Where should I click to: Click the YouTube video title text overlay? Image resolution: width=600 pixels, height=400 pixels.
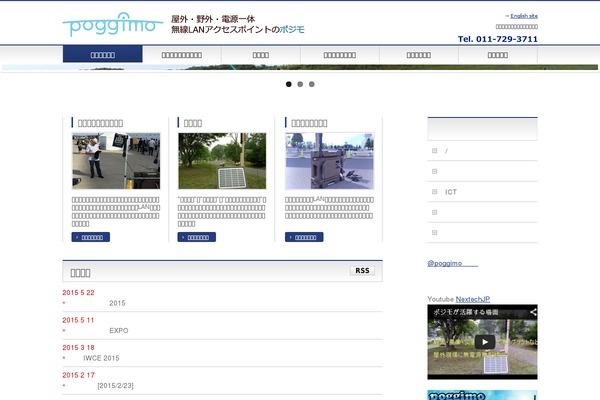coord(466,312)
